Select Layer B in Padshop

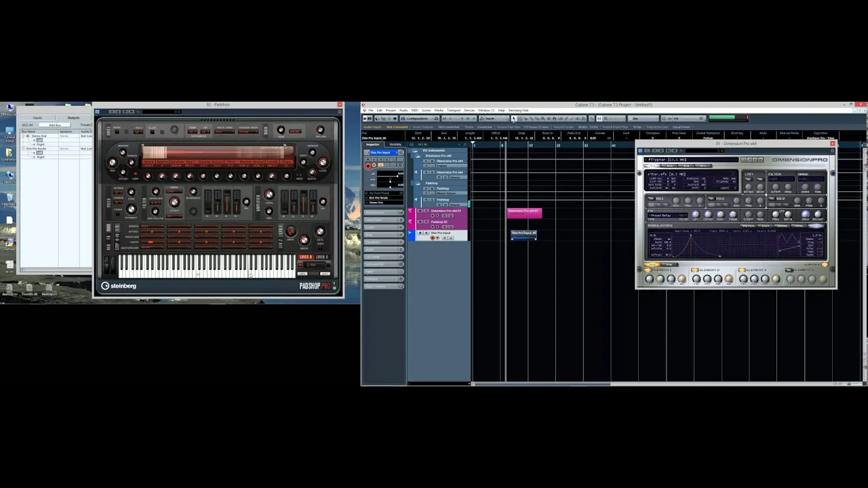322,257
